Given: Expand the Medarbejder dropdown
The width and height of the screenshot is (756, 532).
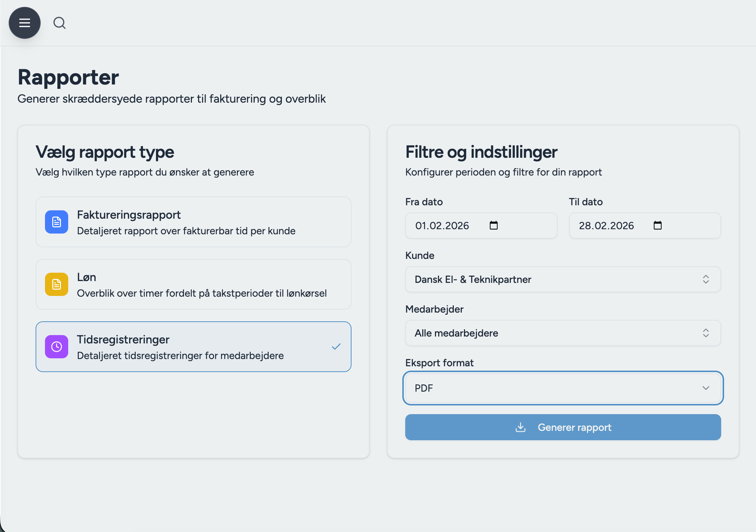Looking at the screenshot, I should (x=563, y=333).
